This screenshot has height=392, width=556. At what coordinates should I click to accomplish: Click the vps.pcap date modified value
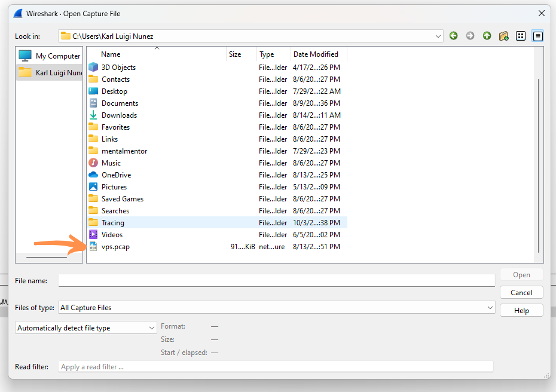tap(316, 247)
